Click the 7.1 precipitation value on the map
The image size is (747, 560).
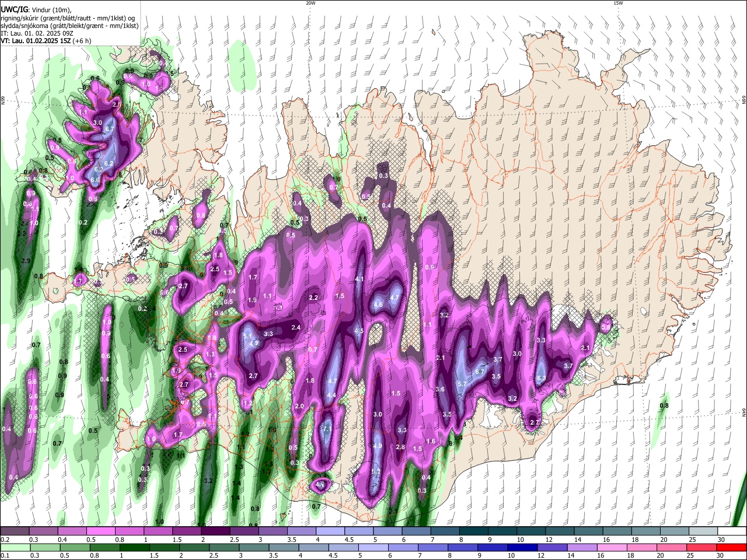point(327,429)
